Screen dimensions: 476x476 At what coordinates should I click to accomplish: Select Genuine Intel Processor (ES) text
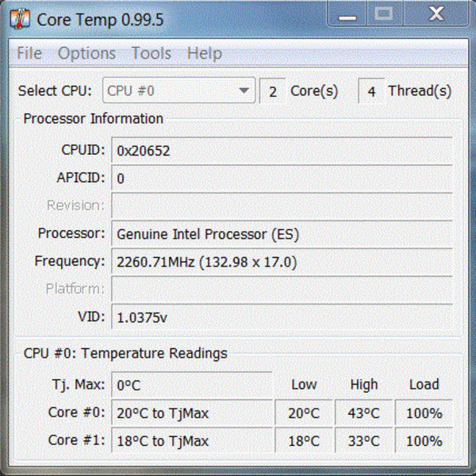pyautogui.click(x=208, y=234)
